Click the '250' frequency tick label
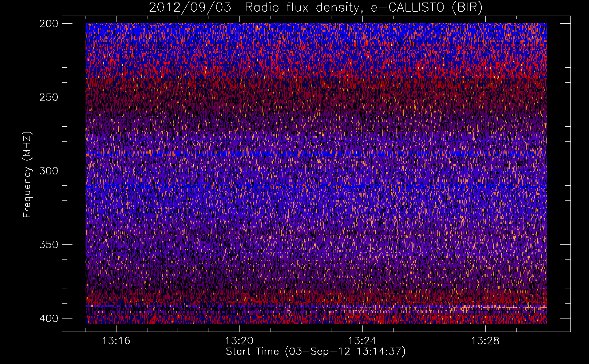Screen dimensions: 589x364 [48, 97]
